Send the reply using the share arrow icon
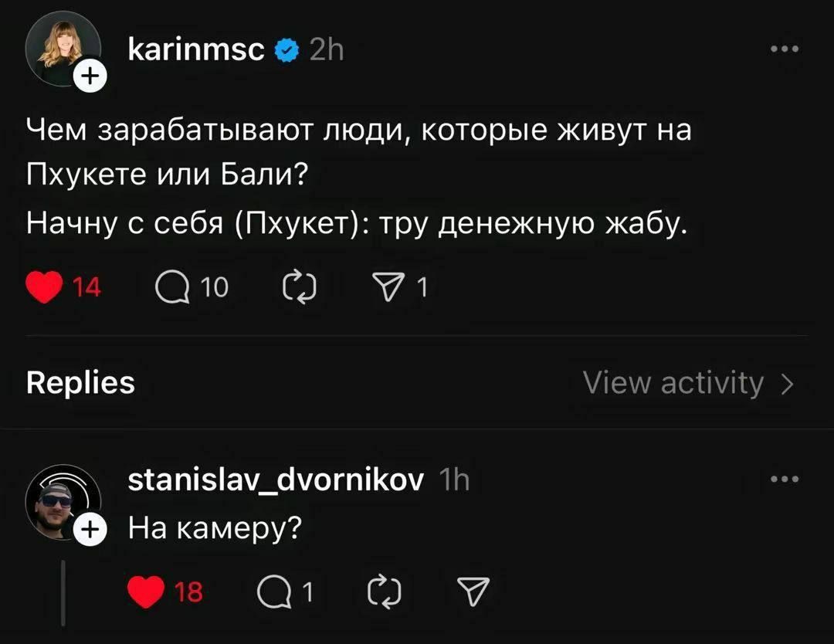Viewport: 834px width, 644px height. click(473, 589)
